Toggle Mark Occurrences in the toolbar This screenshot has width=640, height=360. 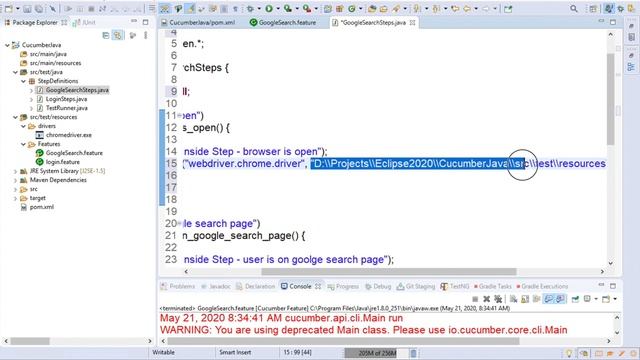[190, 9]
